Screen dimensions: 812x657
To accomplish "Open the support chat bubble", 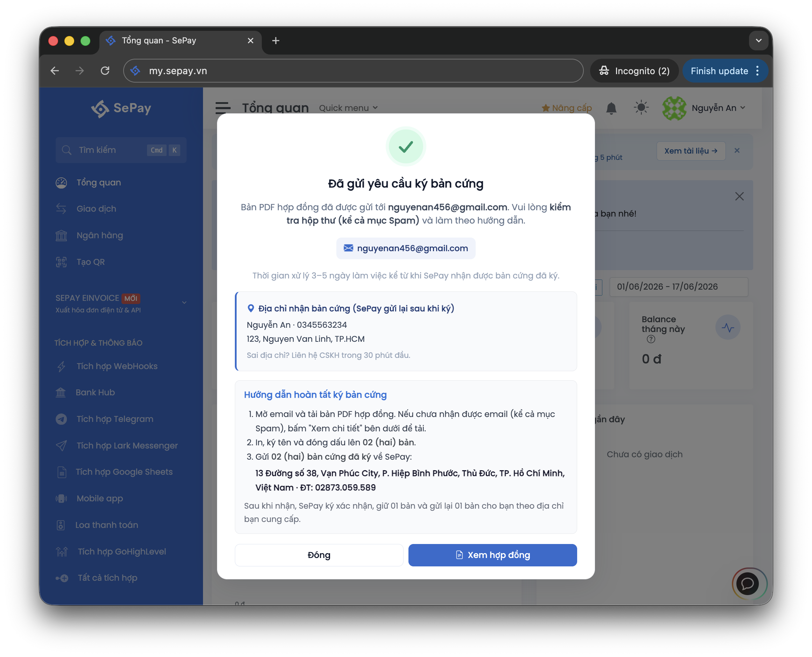I will tap(747, 584).
